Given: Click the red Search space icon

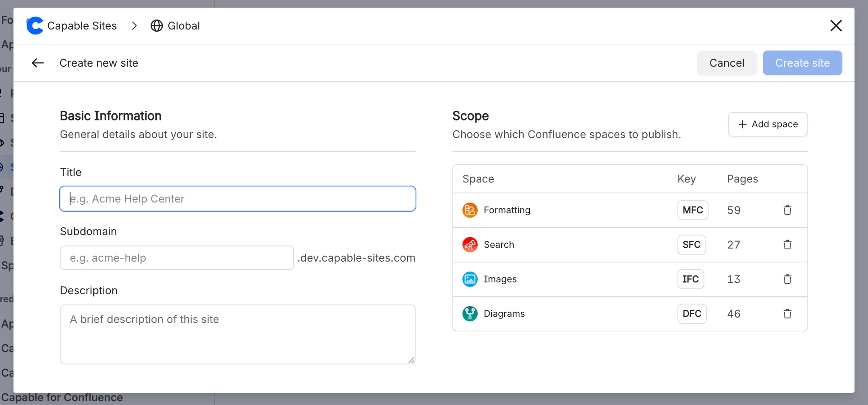Looking at the screenshot, I should pyautogui.click(x=470, y=245).
